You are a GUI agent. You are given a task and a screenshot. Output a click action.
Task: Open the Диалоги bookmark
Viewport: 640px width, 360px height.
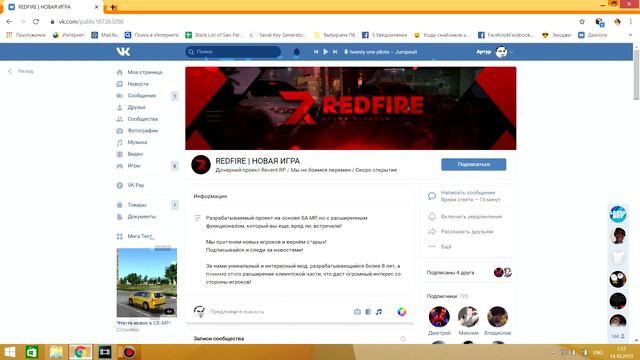click(x=593, y=35)
